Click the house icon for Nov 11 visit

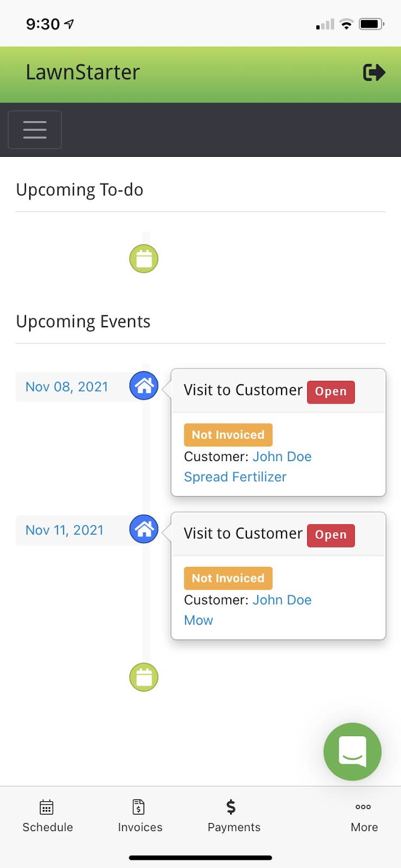(144, 529)
